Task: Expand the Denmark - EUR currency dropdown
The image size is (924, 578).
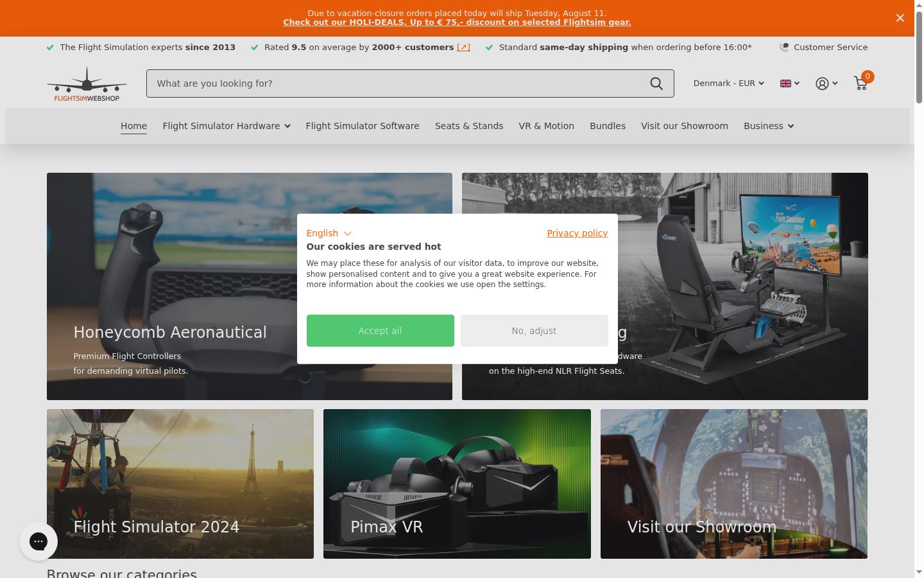Action: pyautogui.click(x=729, y=83)
